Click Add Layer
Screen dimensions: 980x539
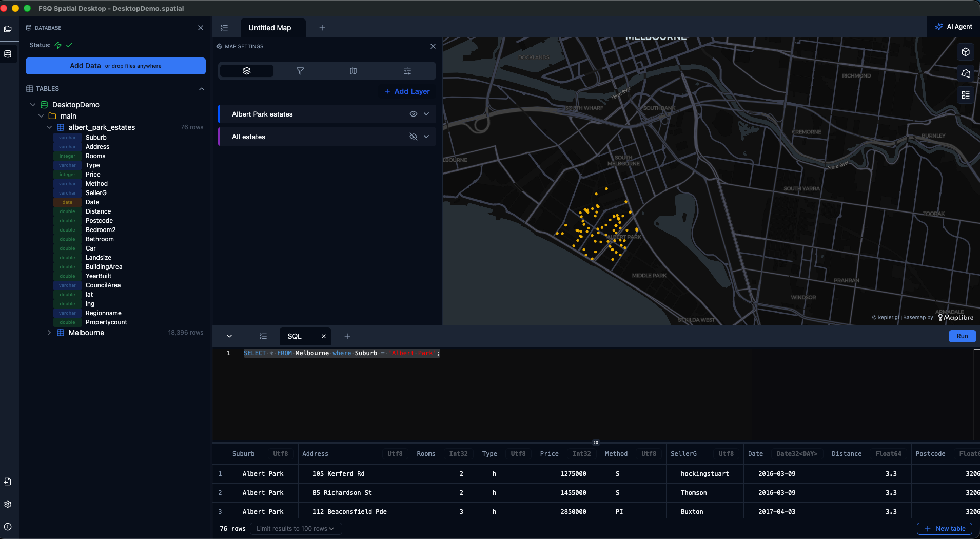click(x=407, y=91)
